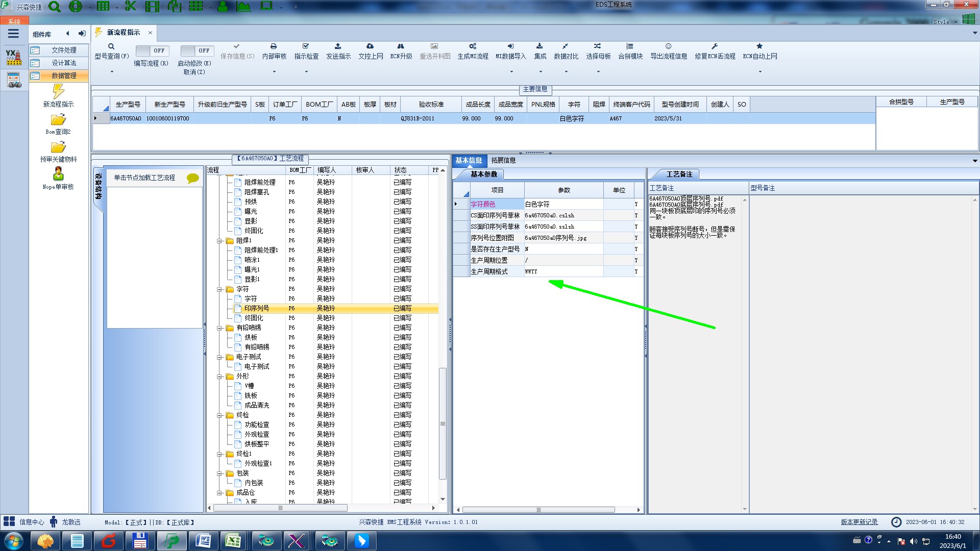This screenshot has width=980, height=551.
Task: Open Excel from Windows taskbar
Action: click(x=233, y=541)
